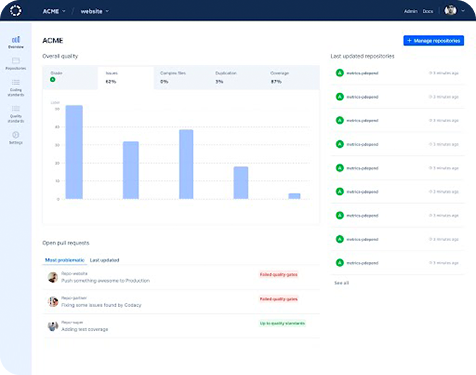Click the Manage repositories button
The width and height of the screenshot is (476, 375).
pyautogui.click(x=433, y=40)
